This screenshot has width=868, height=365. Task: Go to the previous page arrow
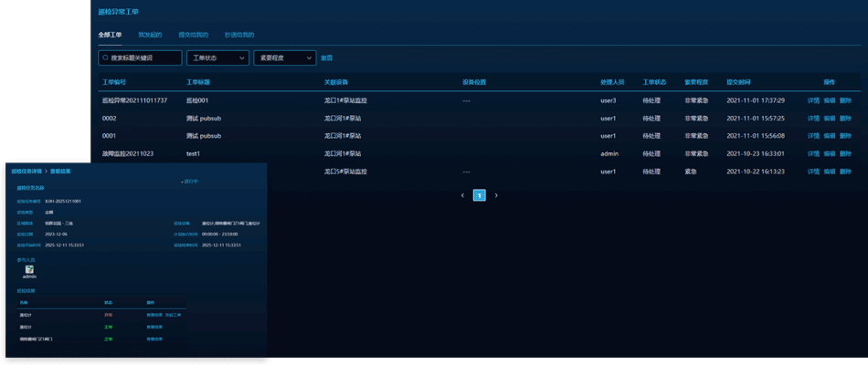coord(462,195)
